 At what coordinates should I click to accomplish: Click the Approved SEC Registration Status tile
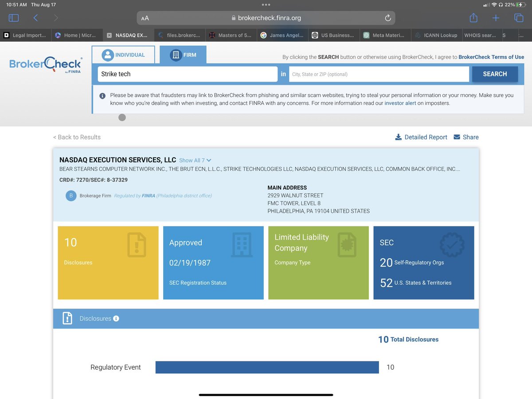(x=213, y=263)
